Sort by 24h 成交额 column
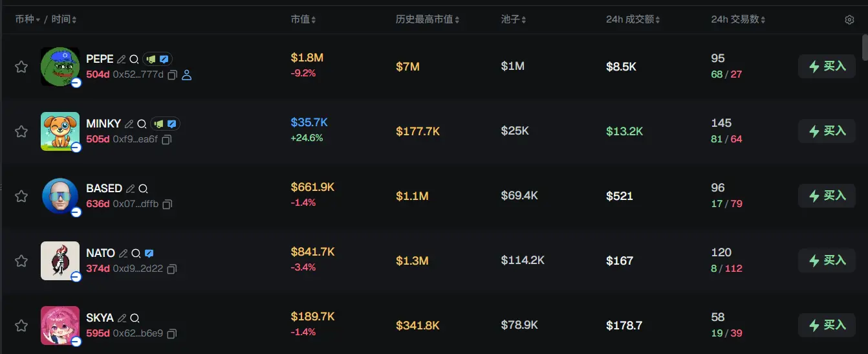The image size is (868, 354). (x=633, y=19)
